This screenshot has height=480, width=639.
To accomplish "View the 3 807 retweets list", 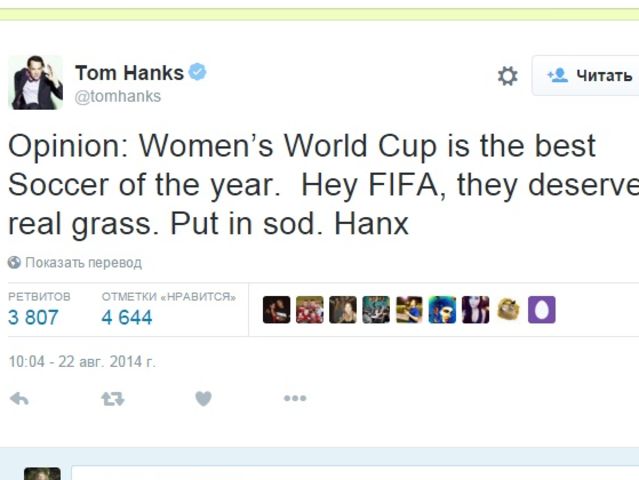I will (33, 317).
